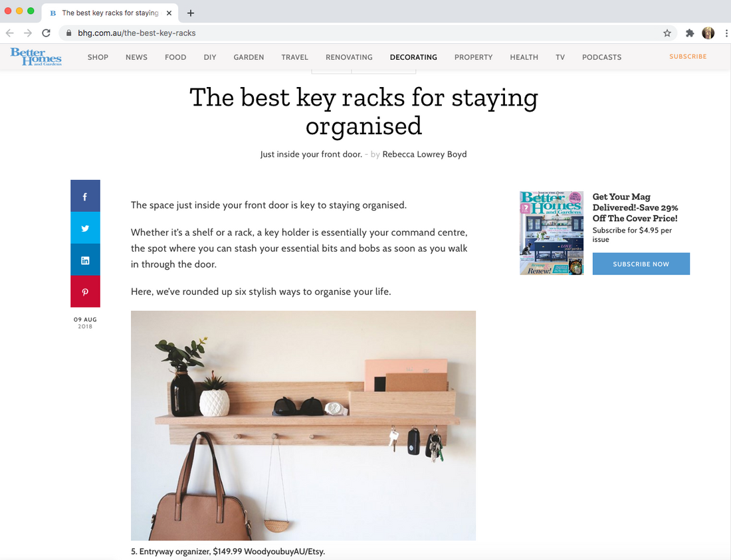Open Chrome's three-dot menu
Image resolution: width=731 pixels, height=560 pixels.
click(x=726, y=33)
